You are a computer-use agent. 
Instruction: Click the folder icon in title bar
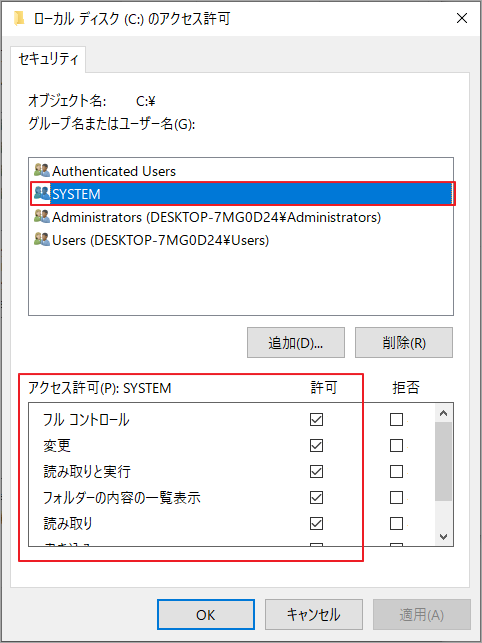(x=18, y=18)
